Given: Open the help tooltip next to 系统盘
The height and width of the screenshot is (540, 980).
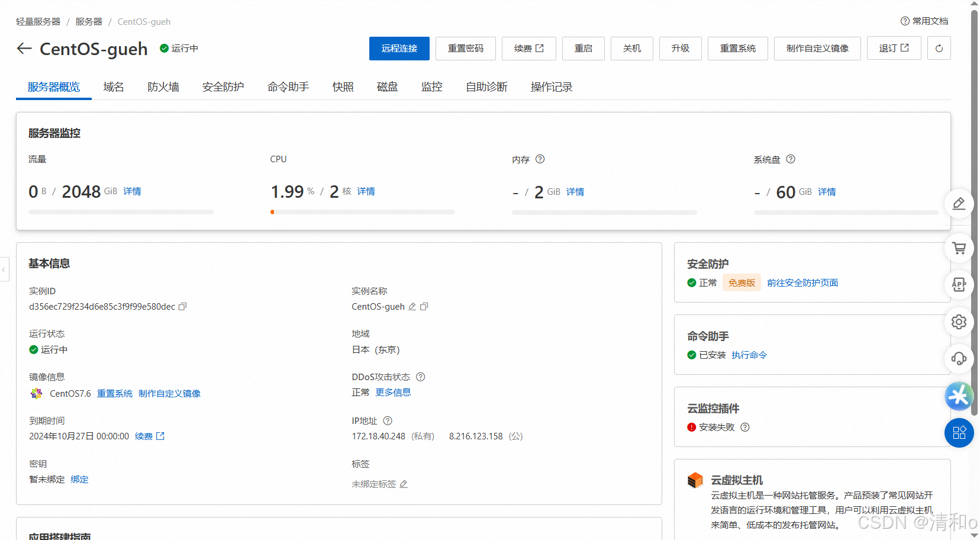Looking at the screenshot, I should 791,159.
